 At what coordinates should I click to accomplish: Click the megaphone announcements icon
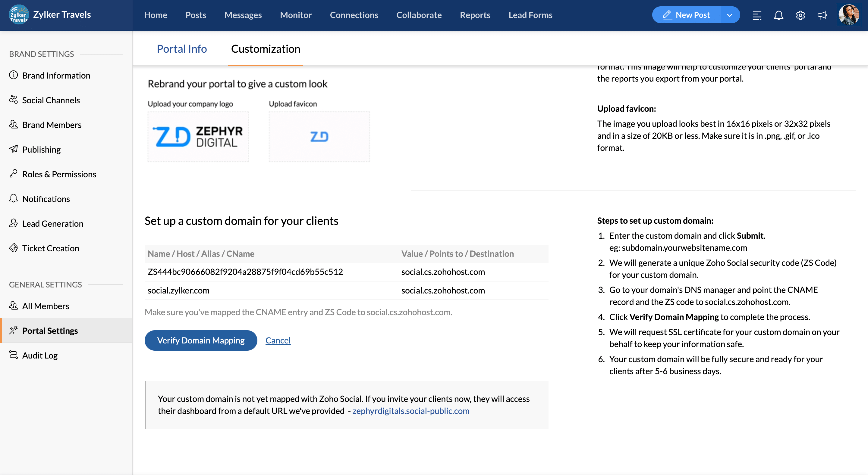(x=822, y=15)
